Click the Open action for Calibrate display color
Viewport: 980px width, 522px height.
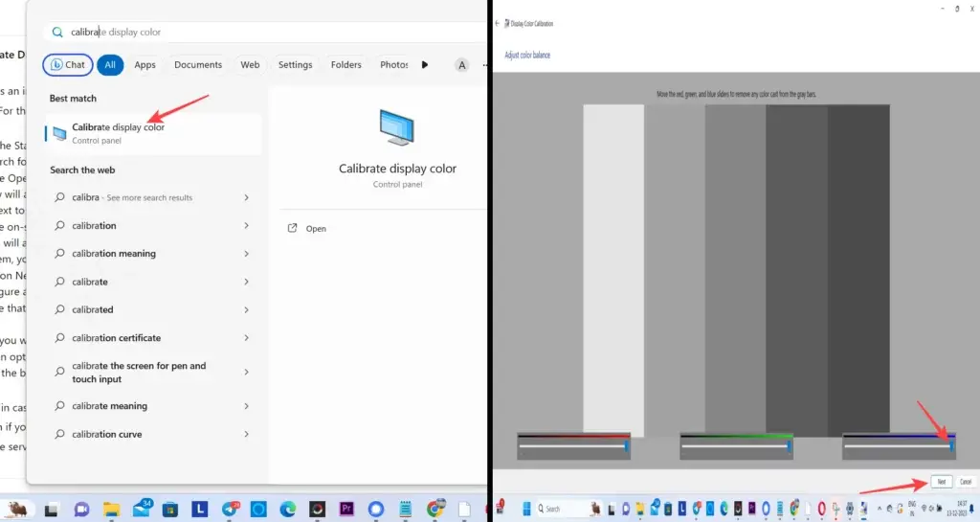pyautogui.click(x=307, y=228)
